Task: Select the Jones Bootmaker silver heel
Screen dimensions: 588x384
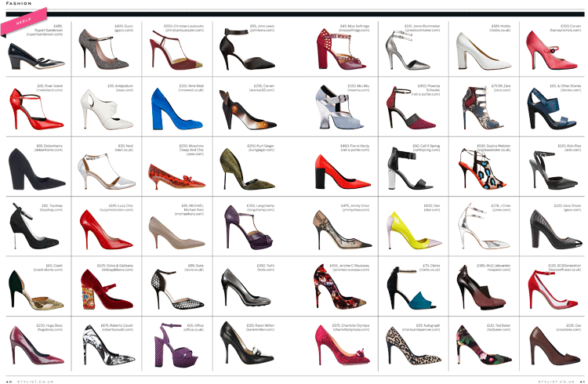Action: (409, 51)
